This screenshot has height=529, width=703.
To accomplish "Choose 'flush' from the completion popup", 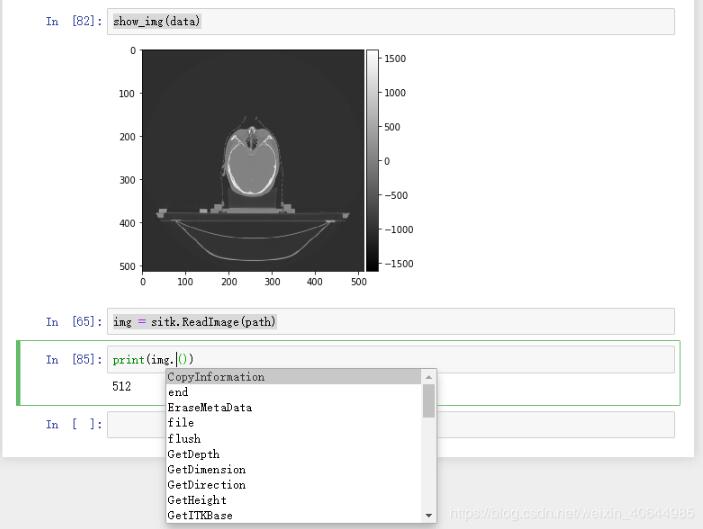I will [x=294, y=438].
